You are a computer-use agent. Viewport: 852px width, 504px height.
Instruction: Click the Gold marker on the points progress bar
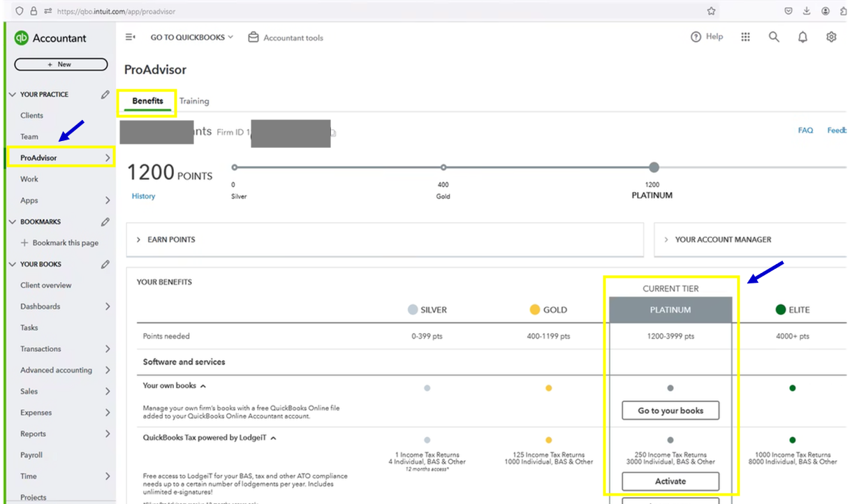coord(443,168)
